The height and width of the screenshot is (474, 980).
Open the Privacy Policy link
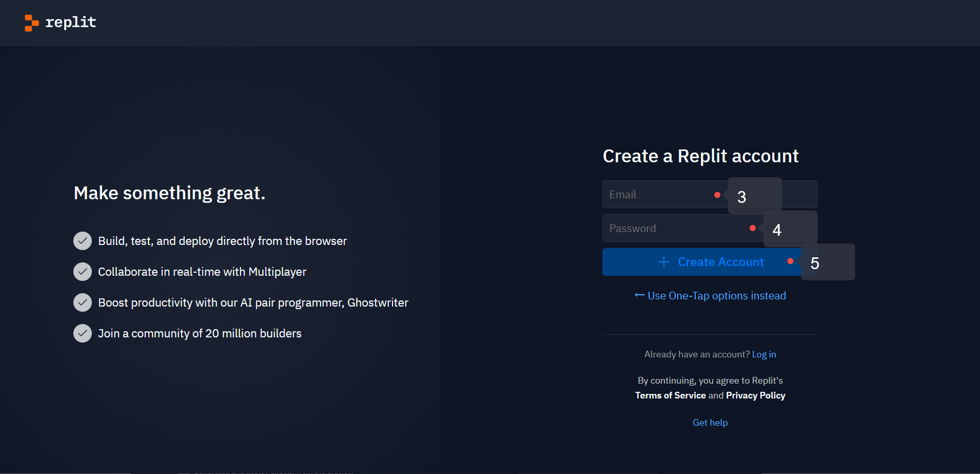click(755, 395)
